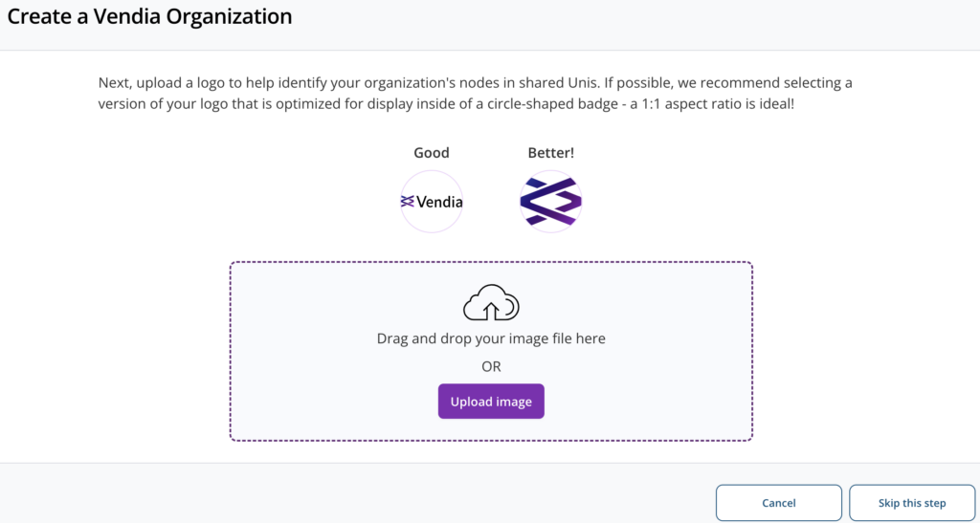Click the cloud upload icon
980x523 pixels.
point(491,302)
